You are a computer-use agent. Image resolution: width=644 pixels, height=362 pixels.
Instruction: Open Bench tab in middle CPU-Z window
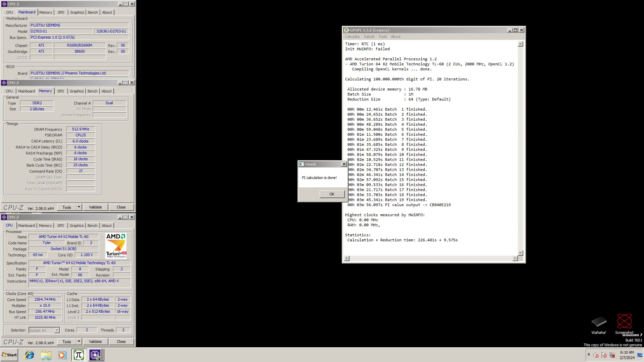pyautogui.click(x=93, y=91)
